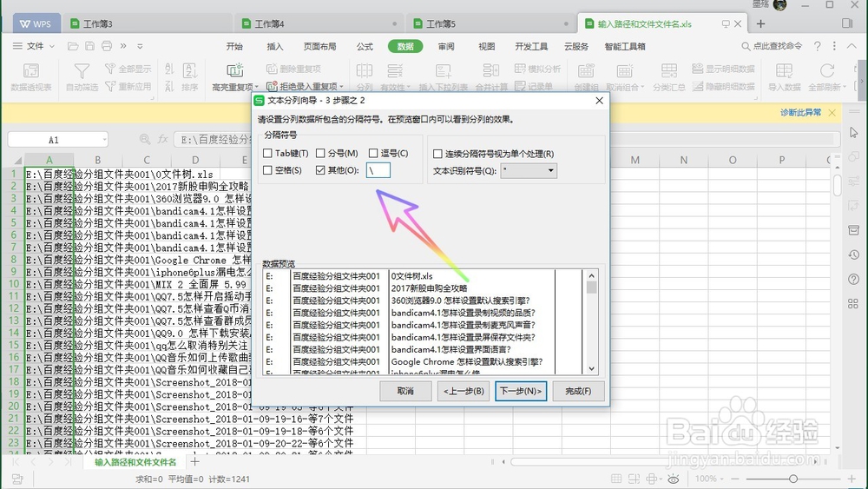
Task: Expand the 有效性 dropdown
Action: tap(409, 88)
